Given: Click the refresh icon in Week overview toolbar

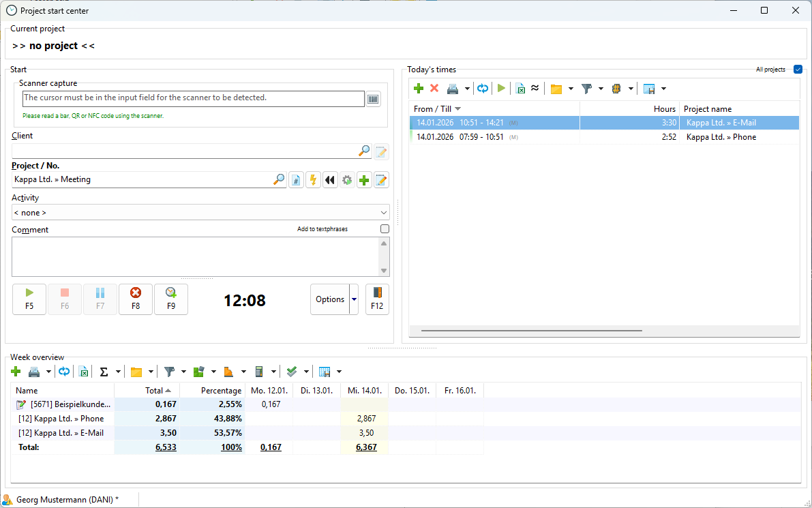Looking at the screenshot, I should pyautogui.click(x=64, y=372).
